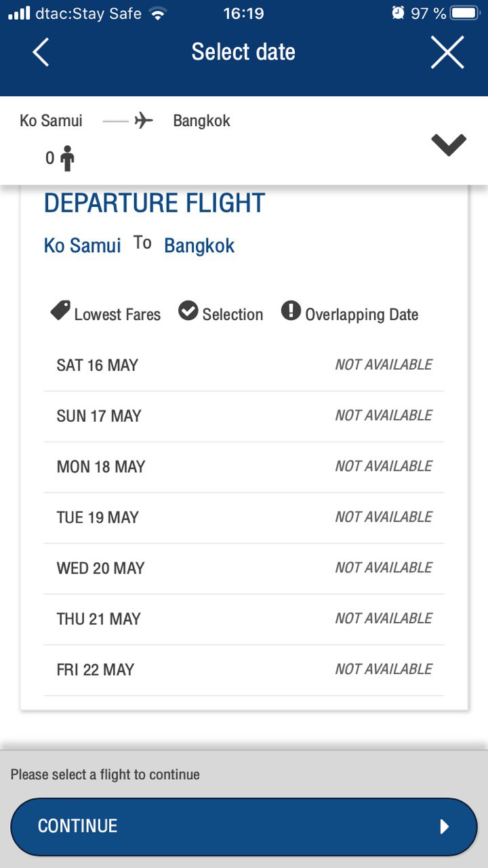
Task: Select SAT 16 MAY date row
Action: (244, 366)
